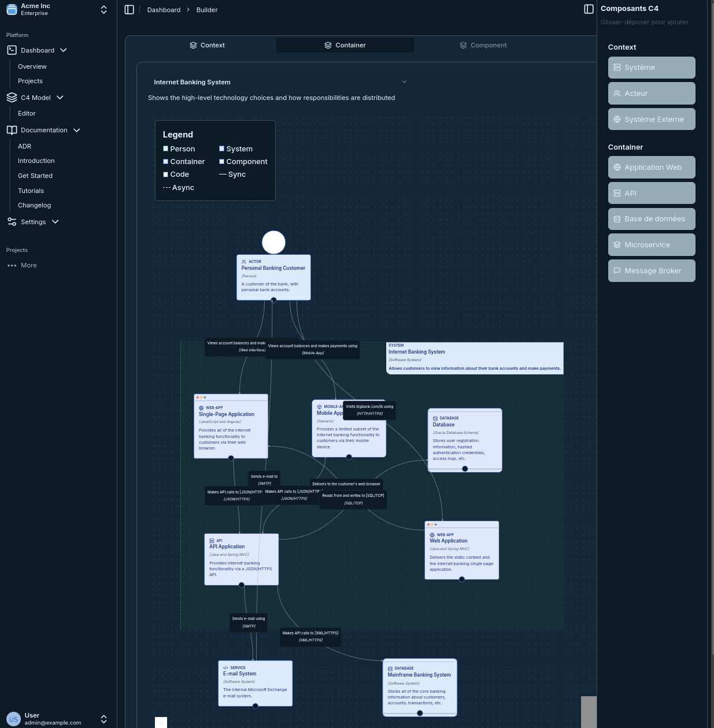Click the database icon on the Database node
The image size is (714, 728).
pos(435,418)
